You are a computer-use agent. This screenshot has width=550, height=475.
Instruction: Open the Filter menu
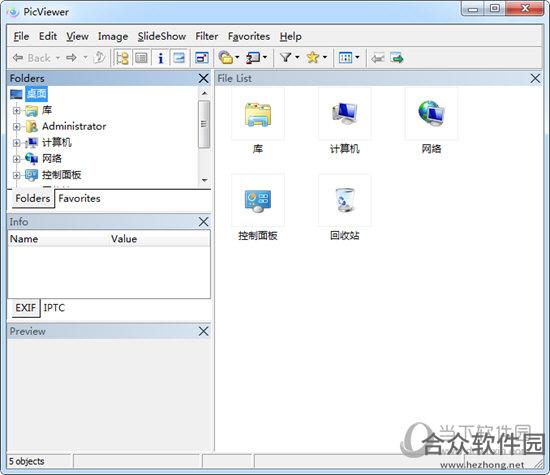(x=207, y=36)
